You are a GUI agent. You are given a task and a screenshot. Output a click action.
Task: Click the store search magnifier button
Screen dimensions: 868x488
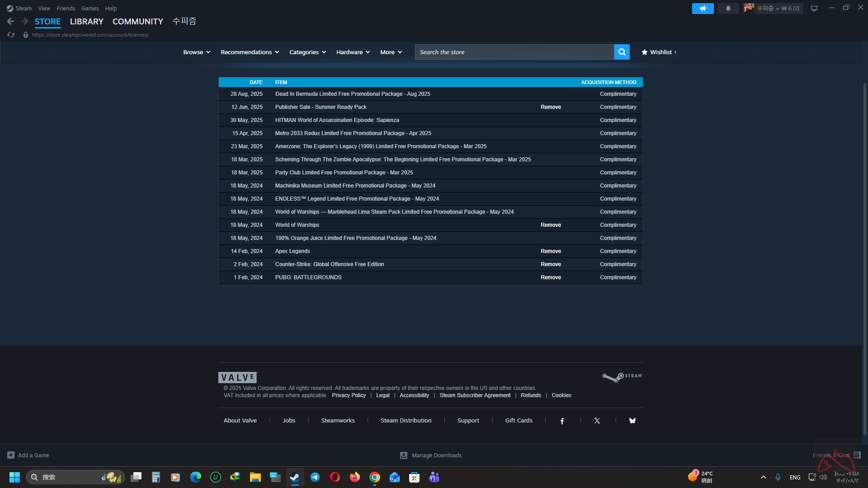coord(622,52)
